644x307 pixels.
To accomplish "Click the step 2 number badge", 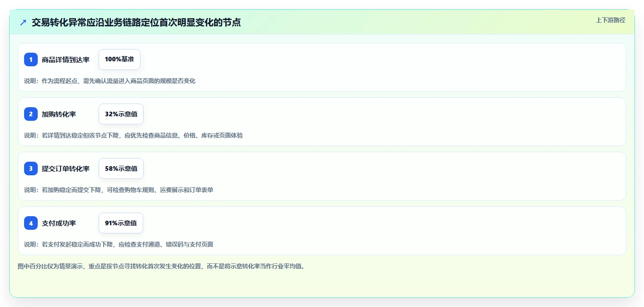I will coord(31,114).
